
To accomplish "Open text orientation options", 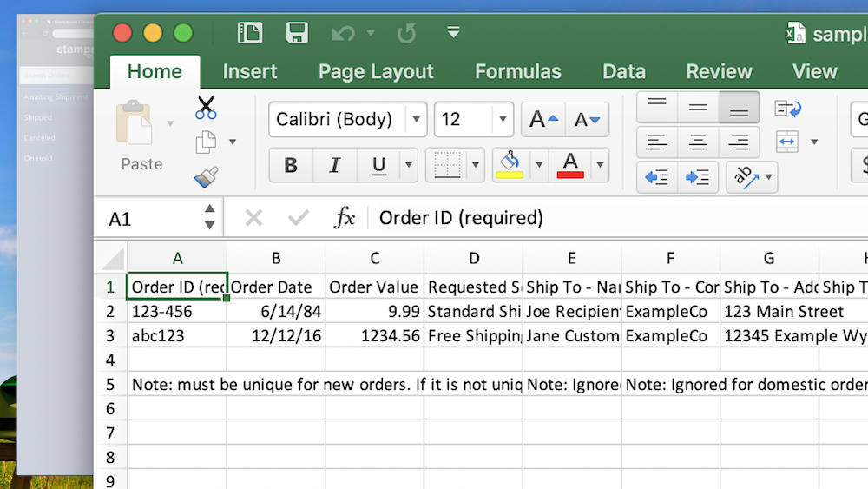I will pyautogui.click(x=752, y=177).
